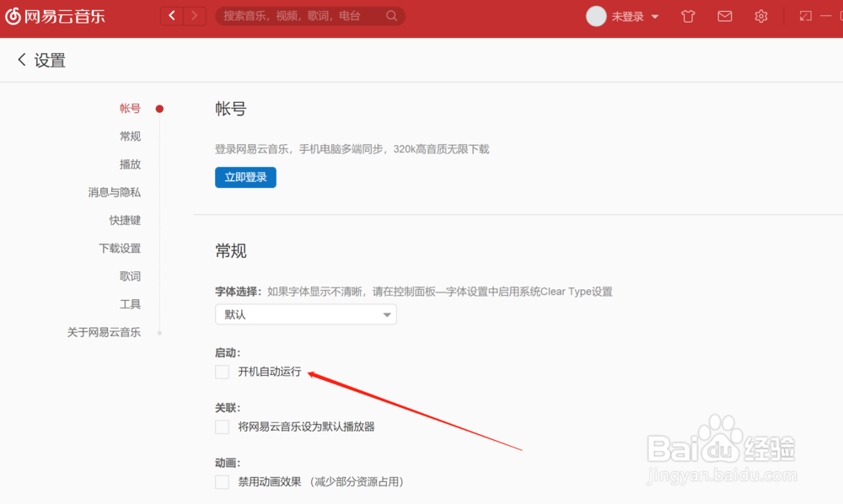Image resolution: width=843 pixels, height=504 pixels.
Task: Click the 立即登录 button
Action: (x=245, y=177)
